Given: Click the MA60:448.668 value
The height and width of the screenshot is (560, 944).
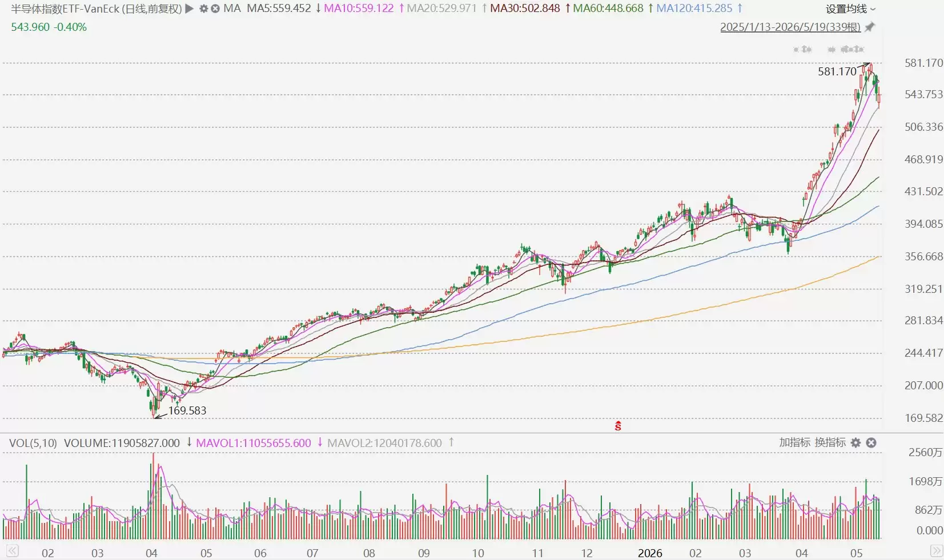Looking at the screenshot, I should coord(608,9).
